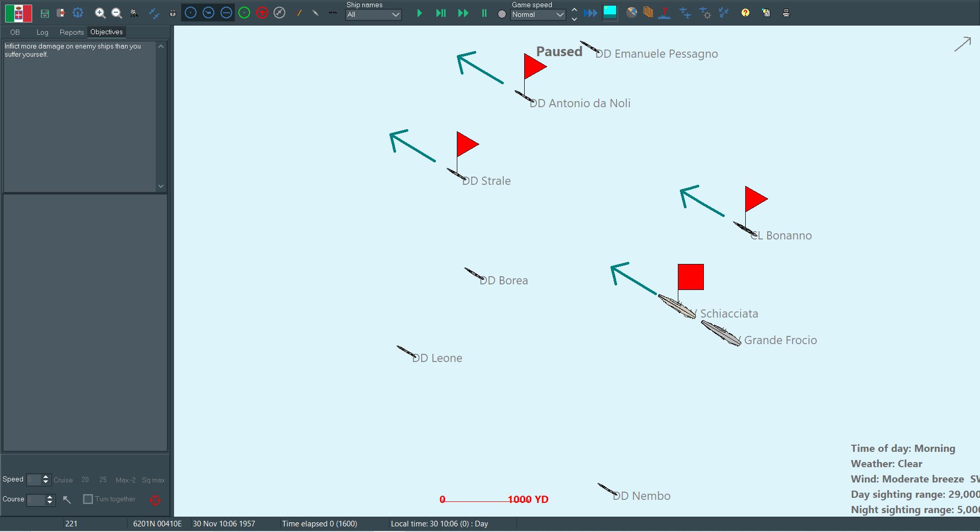Click the red-yellow line tool icon
This screenshot has height=532, width=980.
[299, 13]
